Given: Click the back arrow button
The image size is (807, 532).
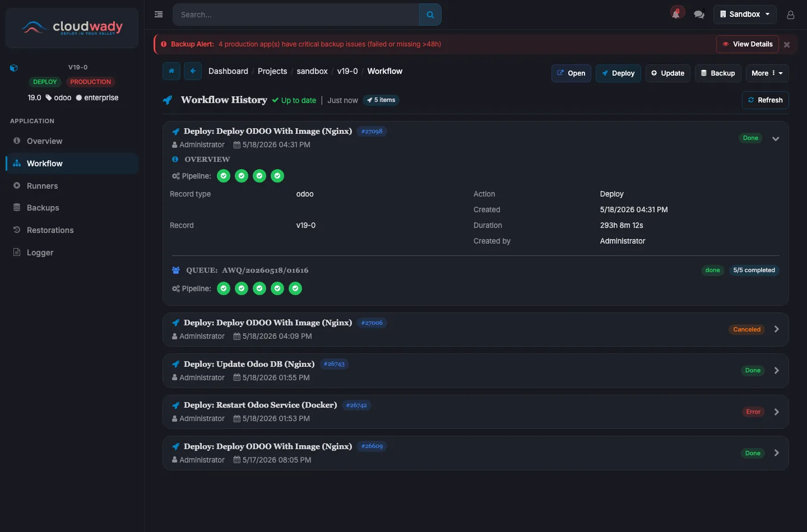Looking at the screenshot, I should click(193, 71).
